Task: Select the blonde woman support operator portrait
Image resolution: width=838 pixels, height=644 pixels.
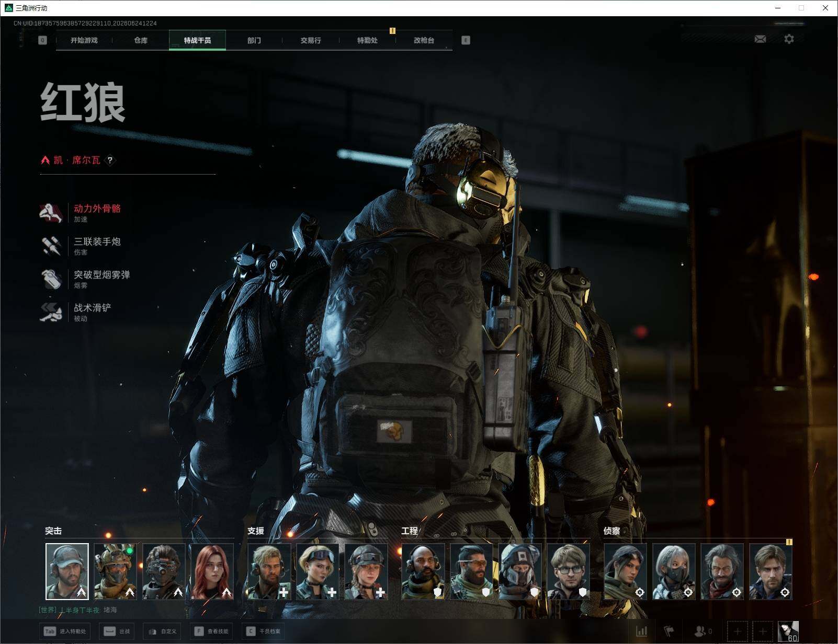Action: tap(318, 571)
